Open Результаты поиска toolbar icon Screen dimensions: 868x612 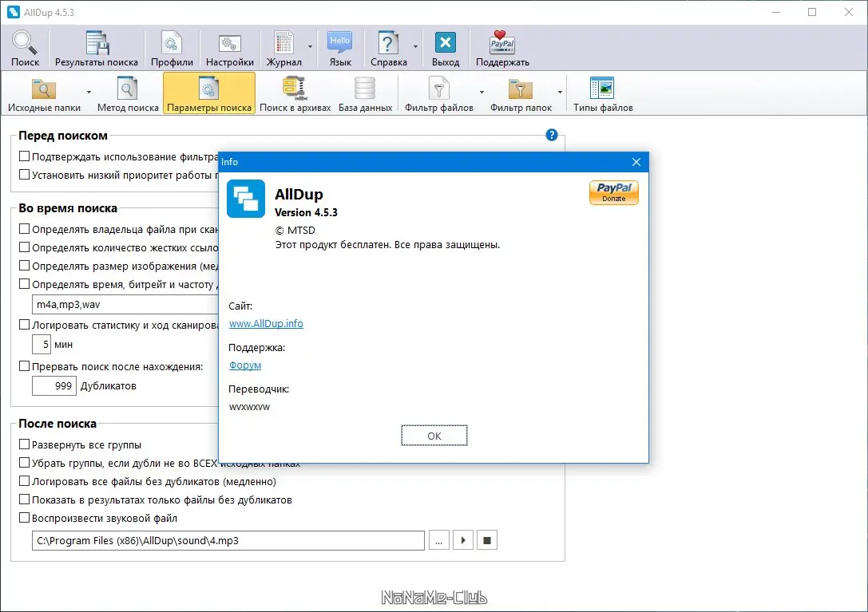click(x=97, y=43)
